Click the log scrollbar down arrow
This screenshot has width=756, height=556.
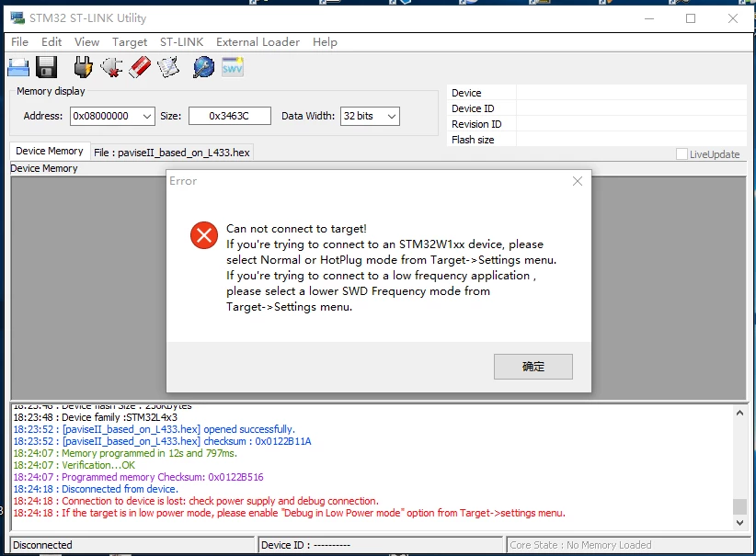(739, 522)
